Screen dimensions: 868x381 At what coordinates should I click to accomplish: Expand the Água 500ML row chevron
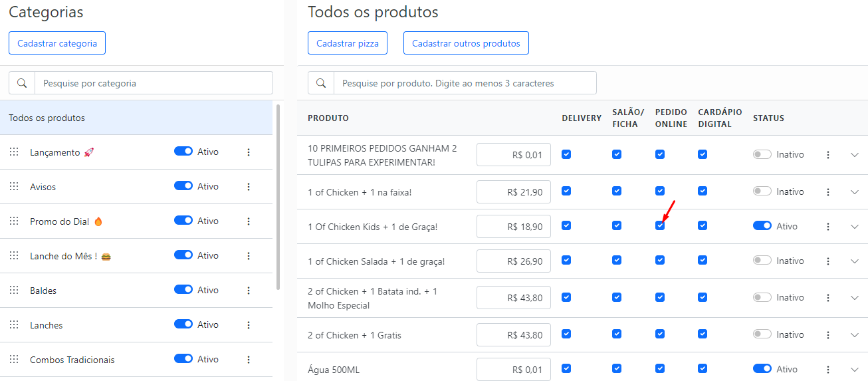pyautogui.click(x=855, y=369)
